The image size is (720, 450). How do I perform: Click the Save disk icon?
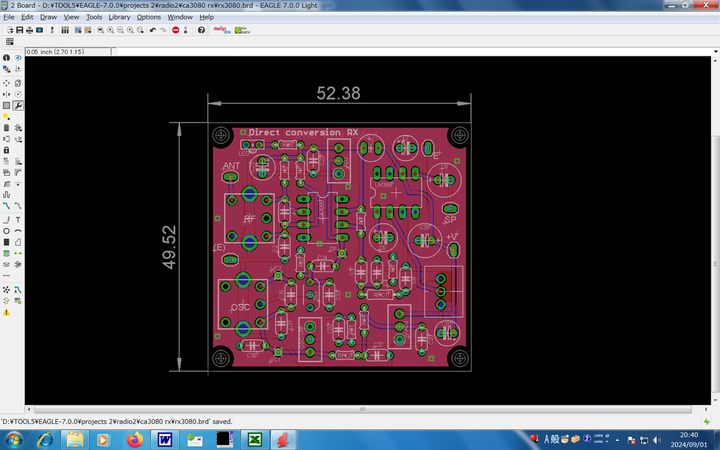click(19, 30)
